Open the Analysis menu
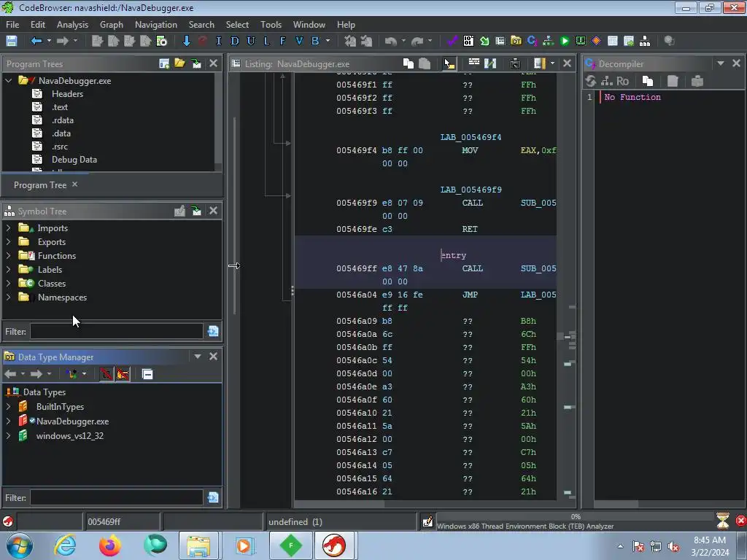Screen dimensions: 747x560 coord(72,25)
